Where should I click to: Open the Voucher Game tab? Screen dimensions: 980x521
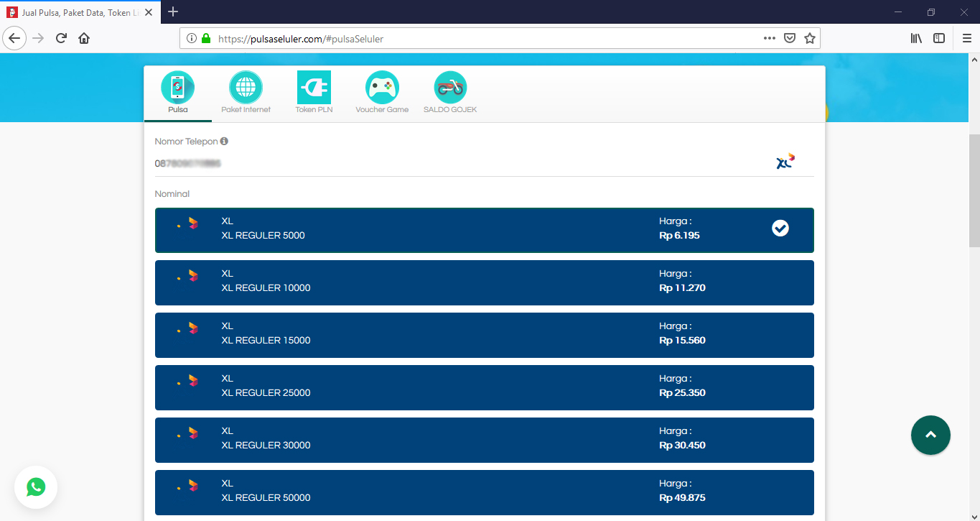coord(382,93)
